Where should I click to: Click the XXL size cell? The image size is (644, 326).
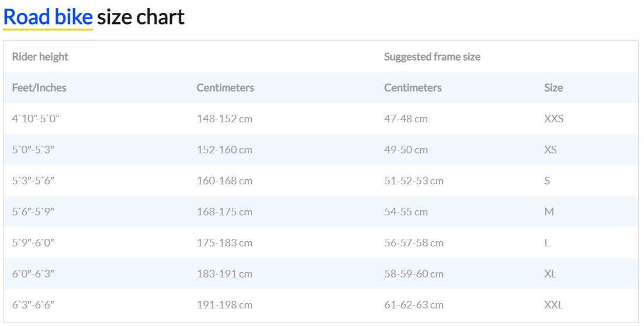coord(553,305)
